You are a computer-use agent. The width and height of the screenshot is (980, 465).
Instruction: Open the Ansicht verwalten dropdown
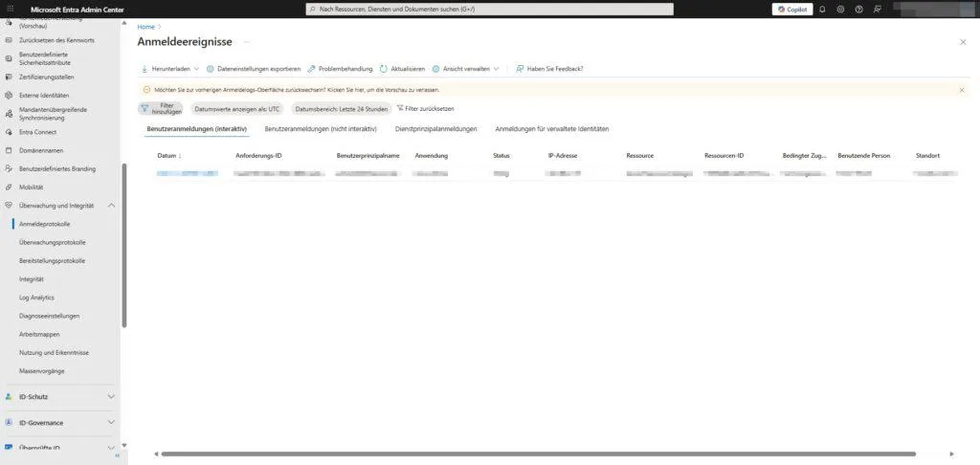466,69
